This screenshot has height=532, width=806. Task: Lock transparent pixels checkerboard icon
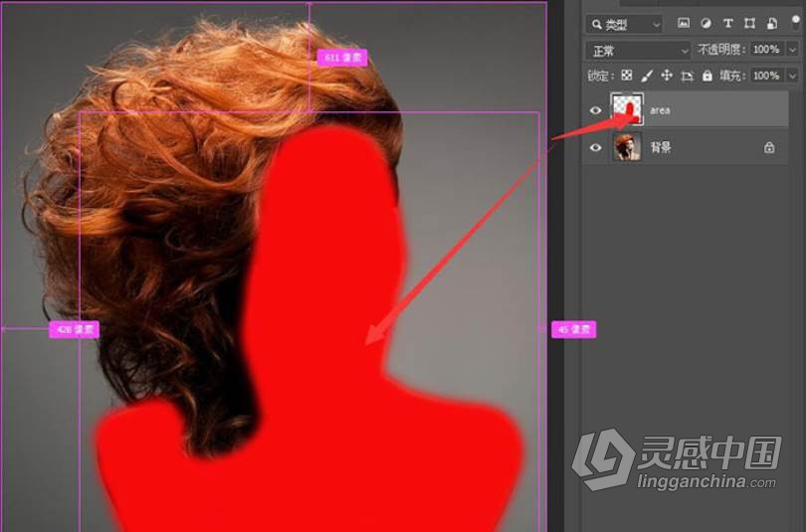(627, 76)
